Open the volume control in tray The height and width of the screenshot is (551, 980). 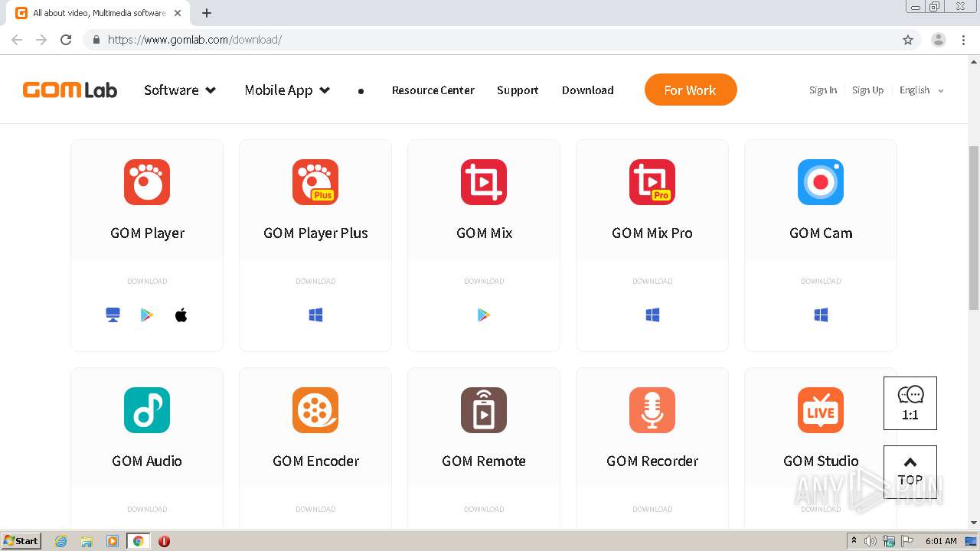click(871, 541)
